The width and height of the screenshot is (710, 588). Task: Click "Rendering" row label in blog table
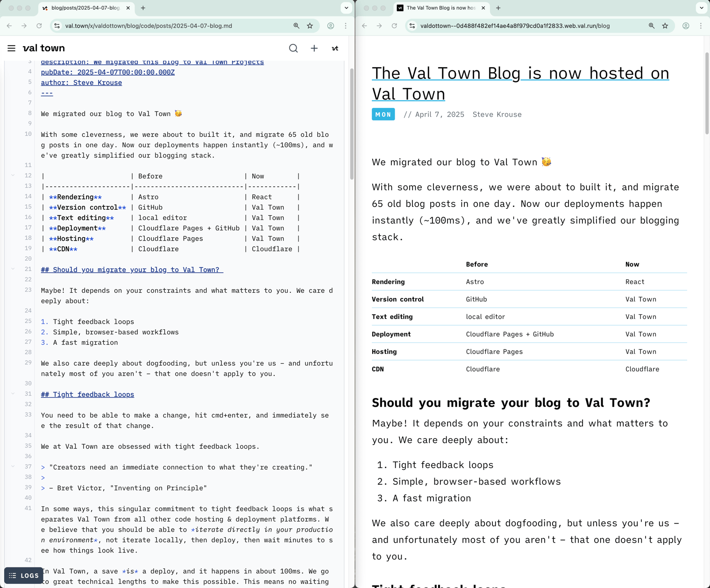tap(388, 282)
